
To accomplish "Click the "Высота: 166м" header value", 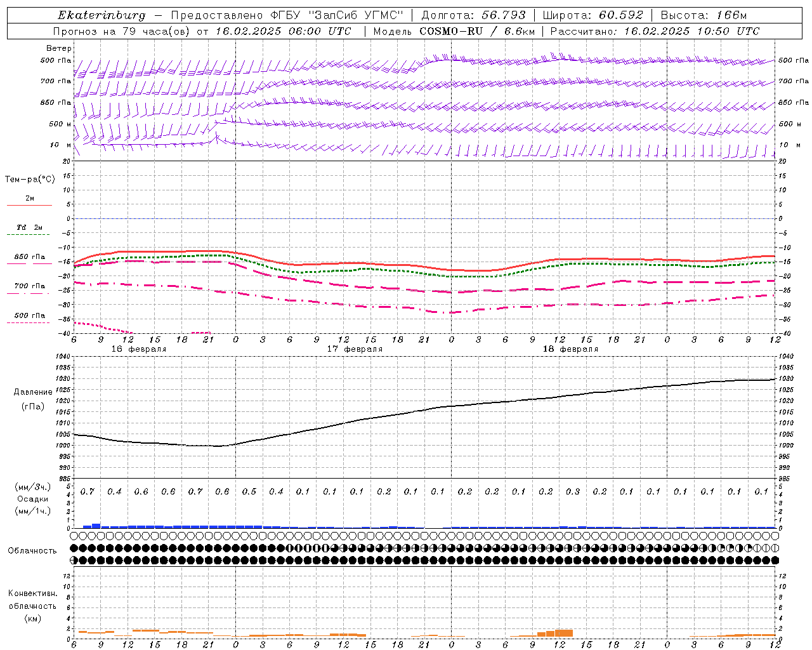I will [x=704, y=15].
